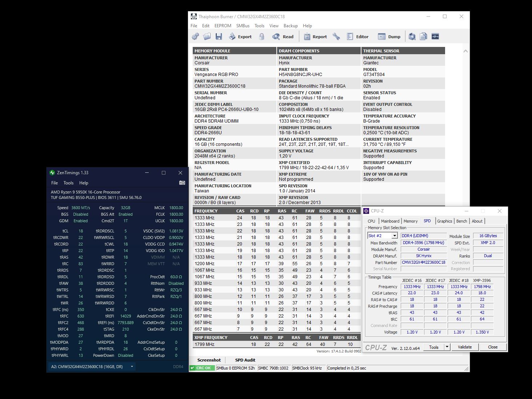Click the 1799 MHz XMP frequency row
532x399 pixels.
276,344
